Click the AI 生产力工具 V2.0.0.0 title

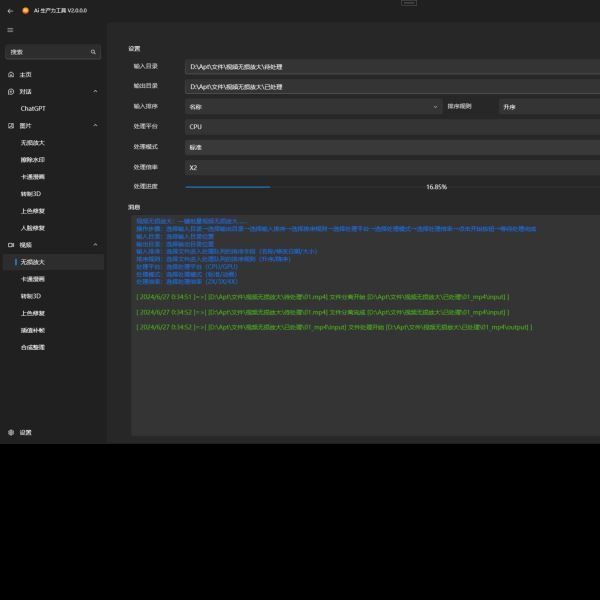click(x=60, y=11)
